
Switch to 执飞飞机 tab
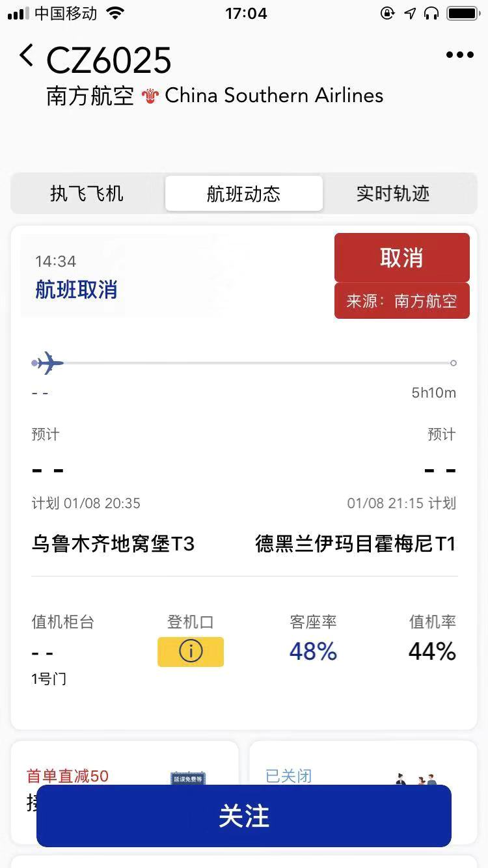(87, 193)
